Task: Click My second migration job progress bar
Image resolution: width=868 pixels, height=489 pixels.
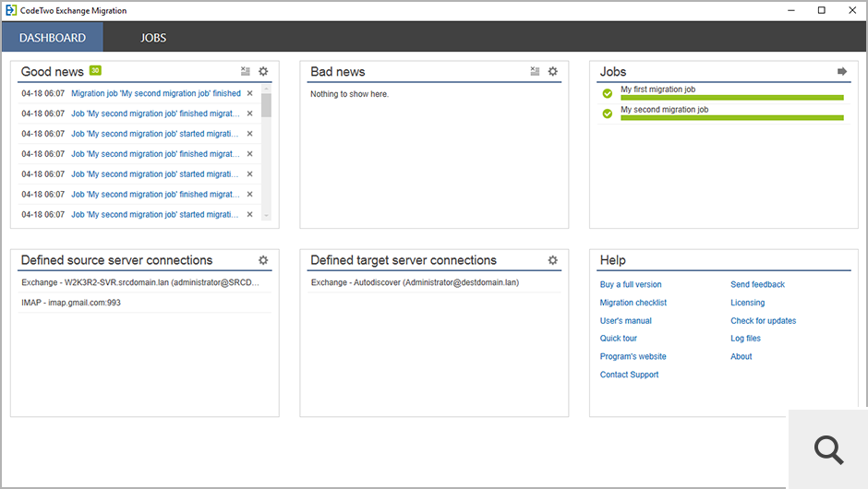Action: click(731, 117)
